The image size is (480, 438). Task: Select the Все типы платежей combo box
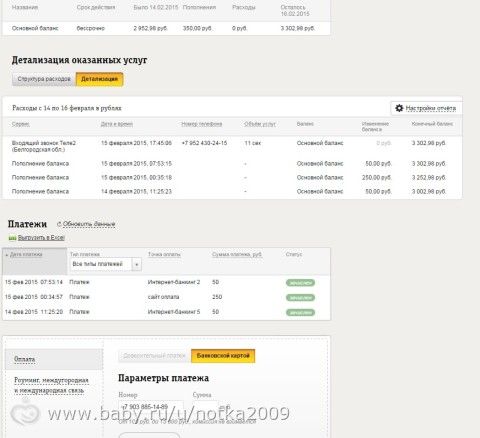(x=105, y=264)
